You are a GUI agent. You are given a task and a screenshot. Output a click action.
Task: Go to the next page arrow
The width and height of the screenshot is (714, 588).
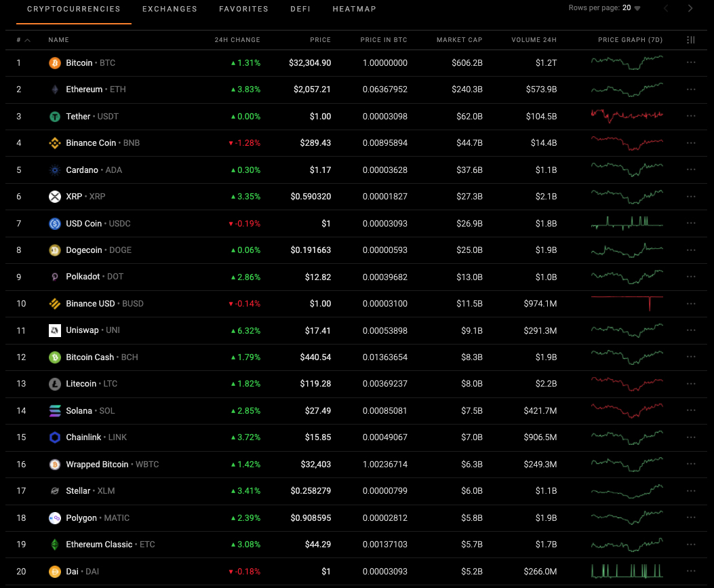(690, 8)
